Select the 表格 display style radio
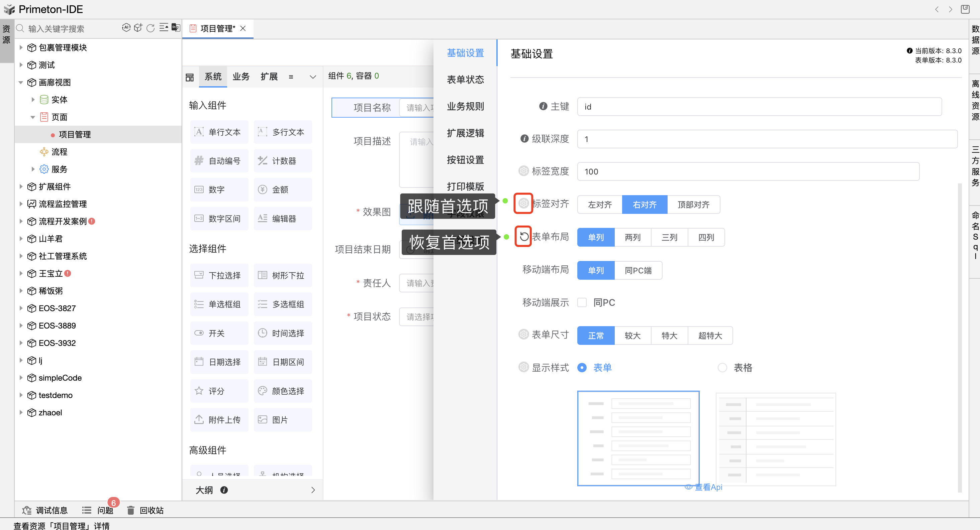 tap(722, 368)
